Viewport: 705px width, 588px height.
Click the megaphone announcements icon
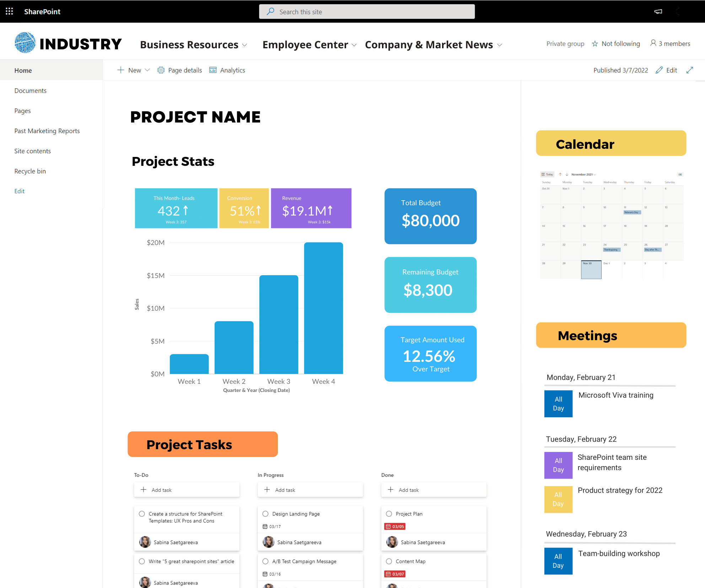tap(658, 11)
